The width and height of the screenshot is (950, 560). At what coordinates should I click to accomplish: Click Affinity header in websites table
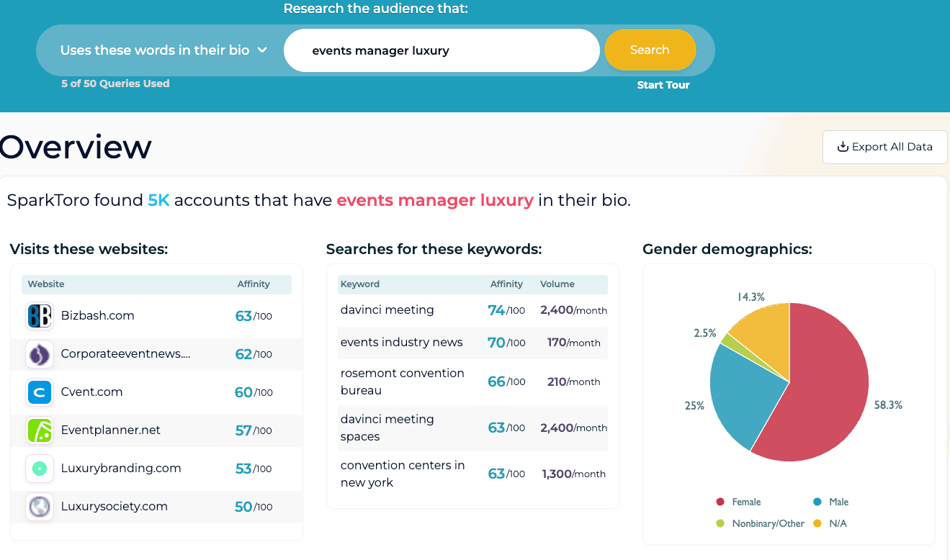click(254, 284)
